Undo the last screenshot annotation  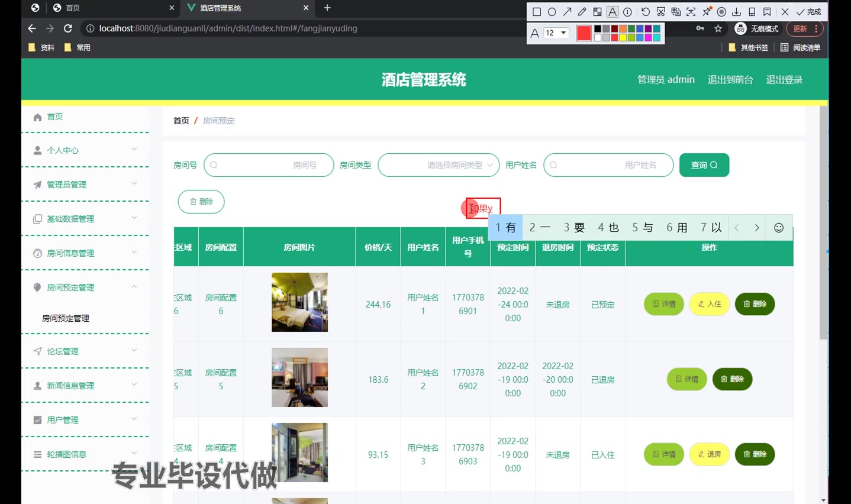point(646,12)
